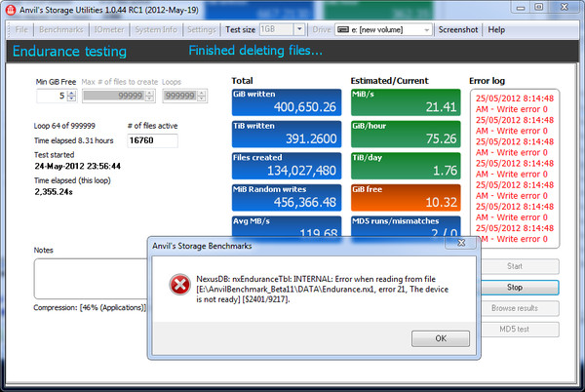Expand the Test size 1GB dropdown
The image size is (585, 392).
(299, 29)
